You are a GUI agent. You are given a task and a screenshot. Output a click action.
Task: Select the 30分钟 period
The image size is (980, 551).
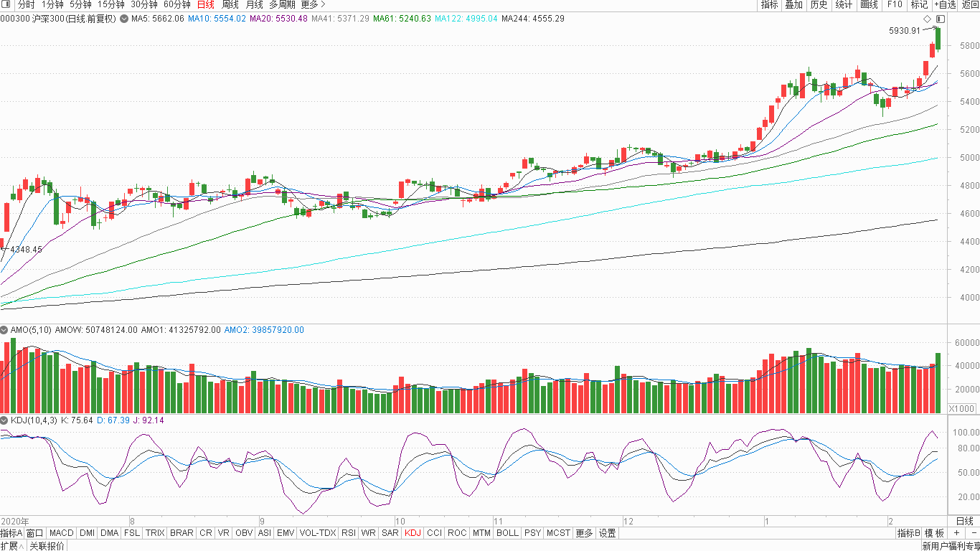tap(143, 4)
